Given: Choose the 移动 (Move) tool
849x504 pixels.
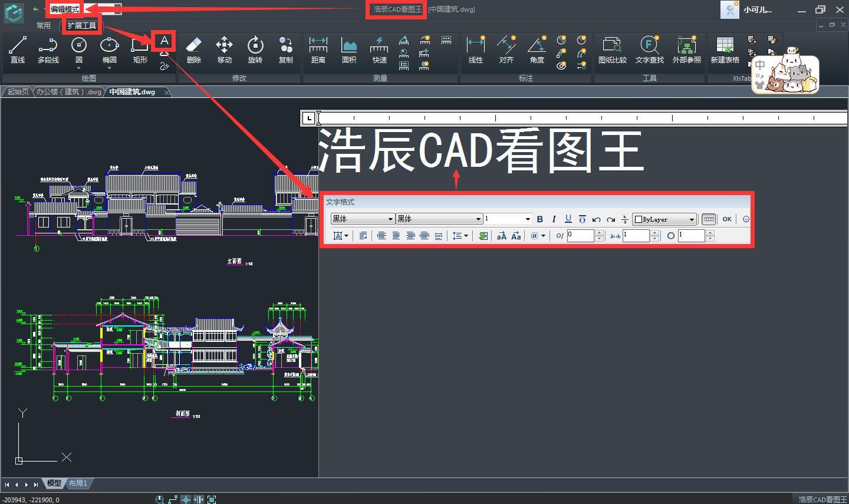Looking at the screenshot, I should pos(224,50).
